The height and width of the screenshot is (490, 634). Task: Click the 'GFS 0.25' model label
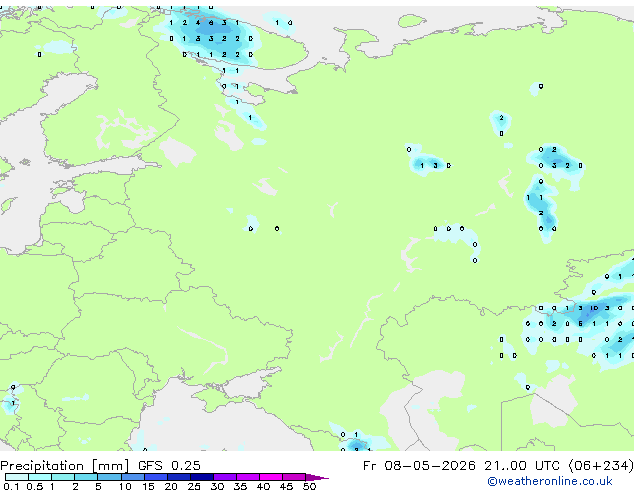click(x=169, y=465)
